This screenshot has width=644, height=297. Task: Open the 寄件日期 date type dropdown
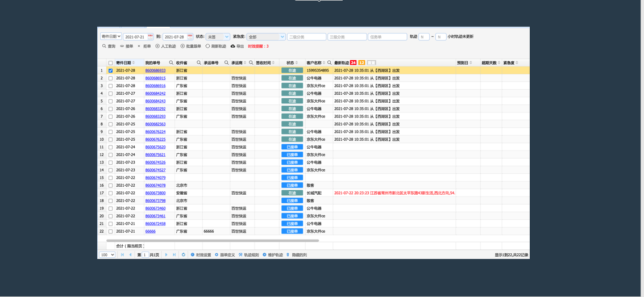tap(111, 36)
